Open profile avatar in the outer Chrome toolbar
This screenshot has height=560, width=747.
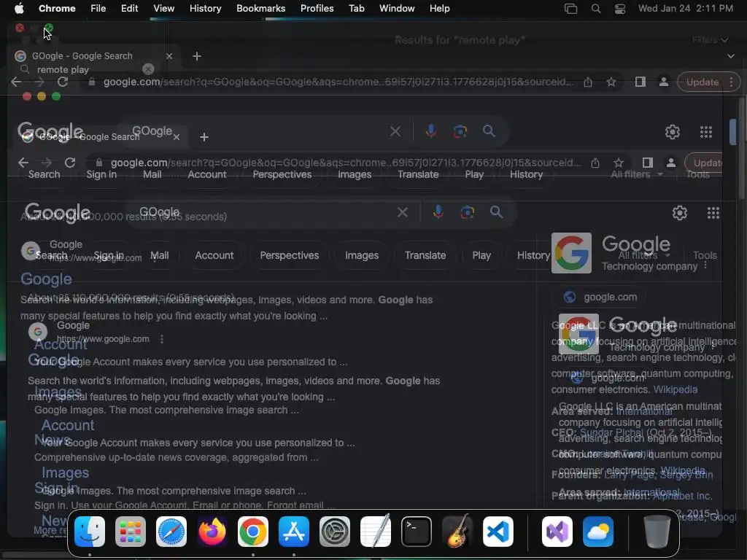pyautogui.click(x=663, y=82)
